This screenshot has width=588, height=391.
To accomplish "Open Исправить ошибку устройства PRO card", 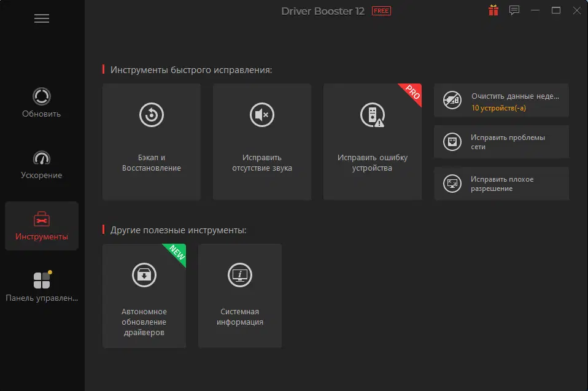I will (x=373, y=142).
